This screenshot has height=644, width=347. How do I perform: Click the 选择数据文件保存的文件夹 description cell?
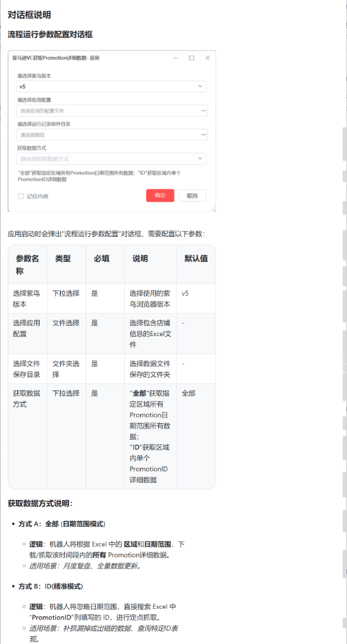[x=150, y=369]
